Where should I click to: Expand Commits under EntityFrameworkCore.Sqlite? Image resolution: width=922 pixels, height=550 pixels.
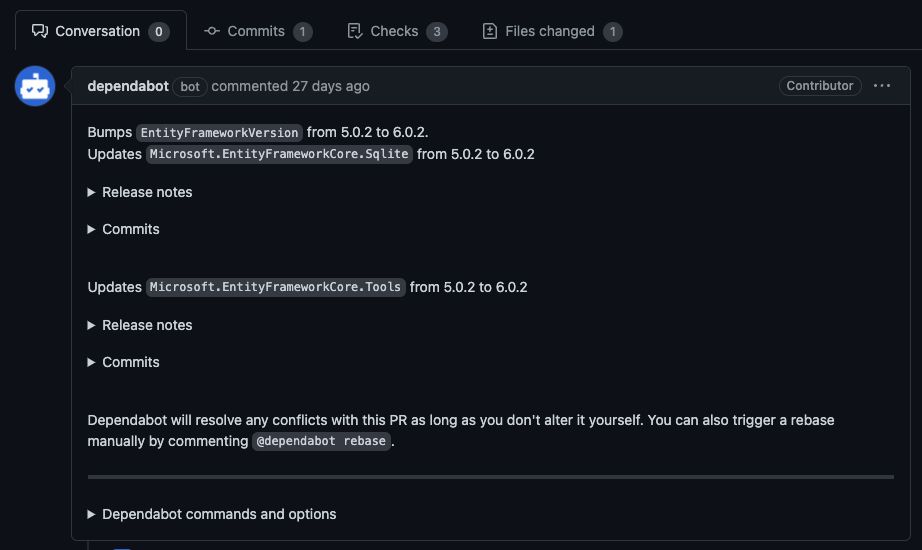(123, 229)
